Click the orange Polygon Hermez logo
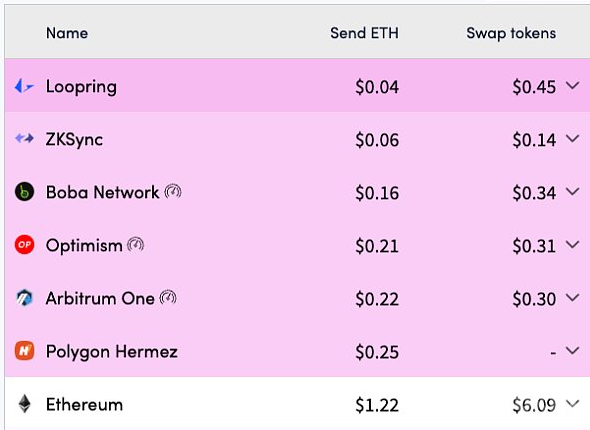 point(24,351)
